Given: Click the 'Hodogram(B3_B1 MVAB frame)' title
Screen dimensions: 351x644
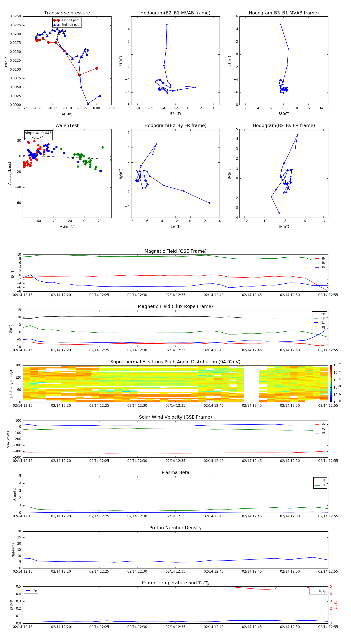Looking at the screenshot, I should [x=284, y=13].
